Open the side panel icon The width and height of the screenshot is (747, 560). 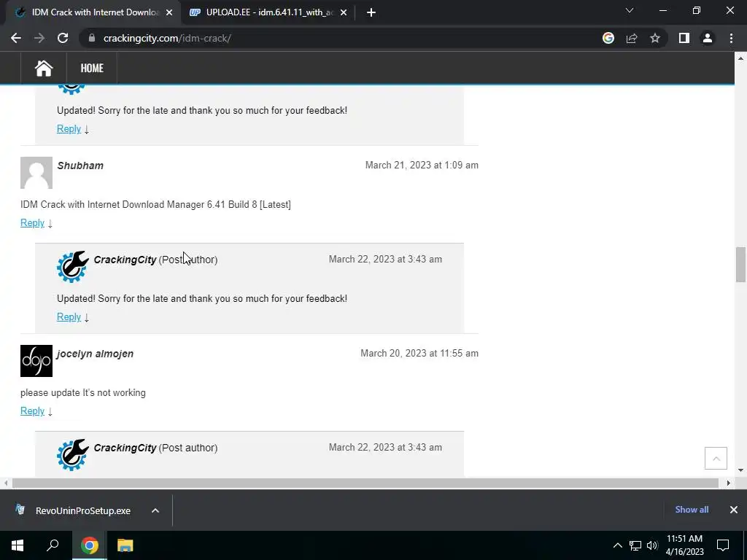pyautogui.click(x=684, y=38)
